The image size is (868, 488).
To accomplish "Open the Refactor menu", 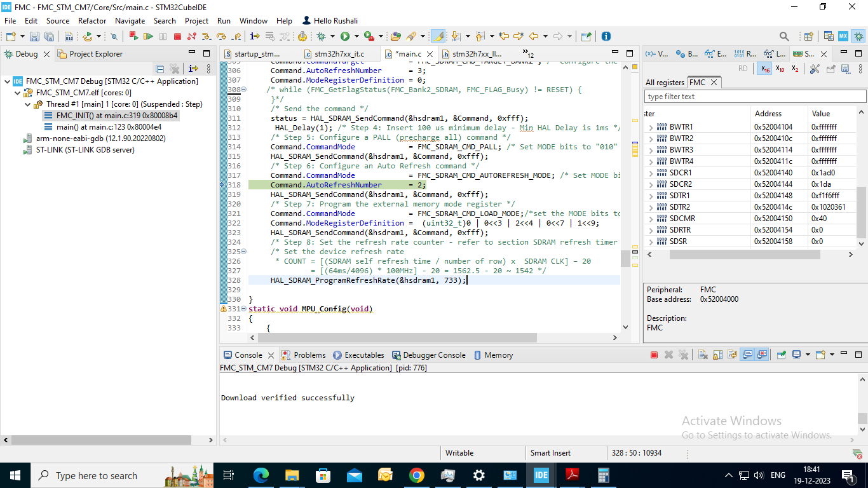I will click(x=92, y=20).
